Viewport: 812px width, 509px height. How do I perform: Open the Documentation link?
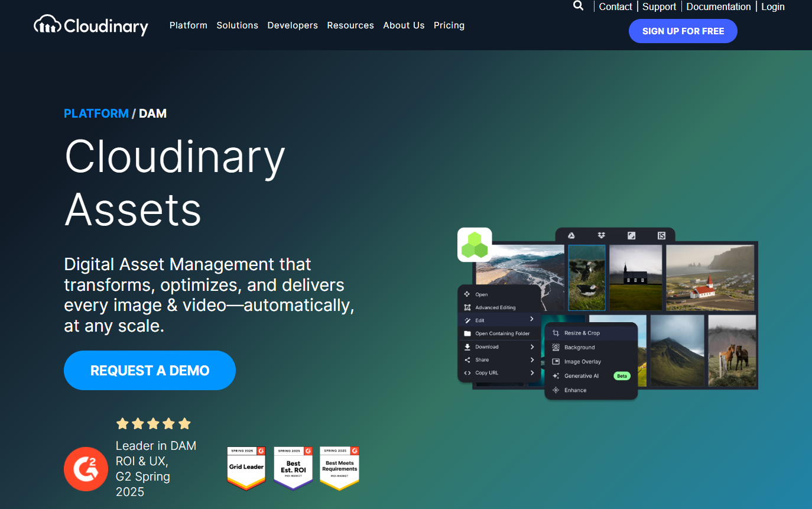click(718, 7)
